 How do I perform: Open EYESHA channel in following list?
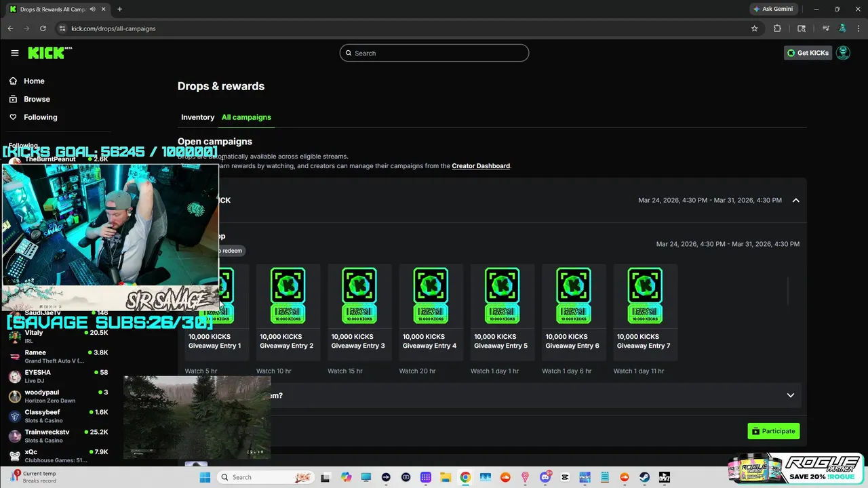click(58, 376)
